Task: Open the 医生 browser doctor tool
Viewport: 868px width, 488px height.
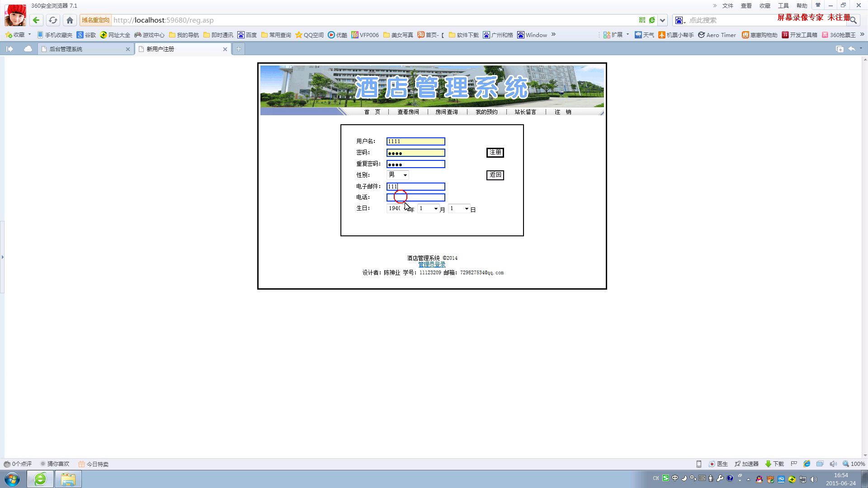Action: (718, 464)
